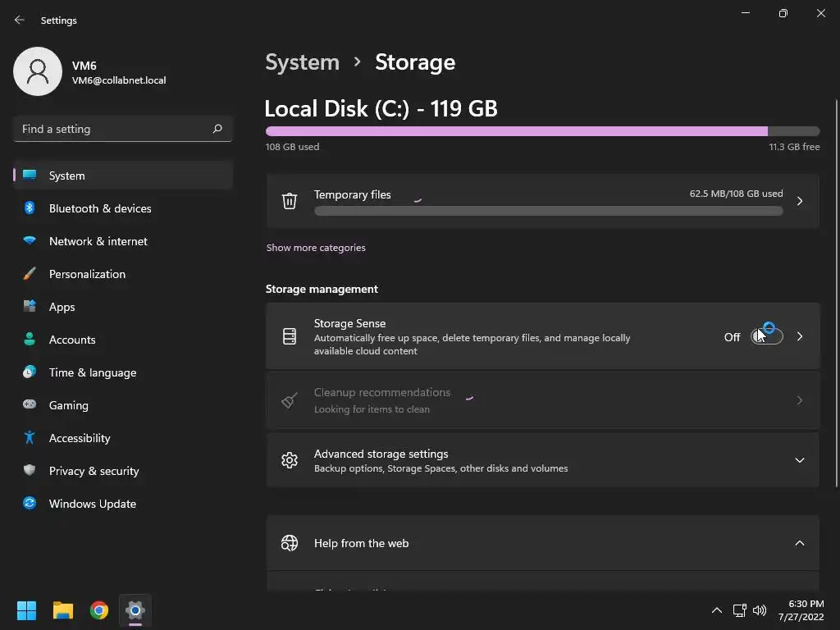
Task: Click Show more categories link
Action: pos(316,248)
